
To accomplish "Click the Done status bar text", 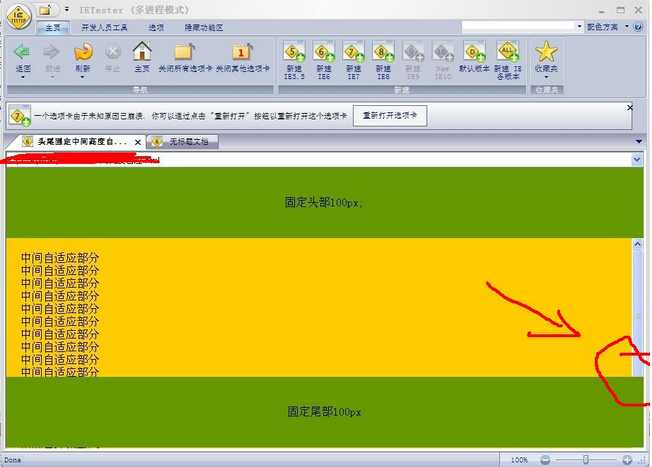I will 12,460.
